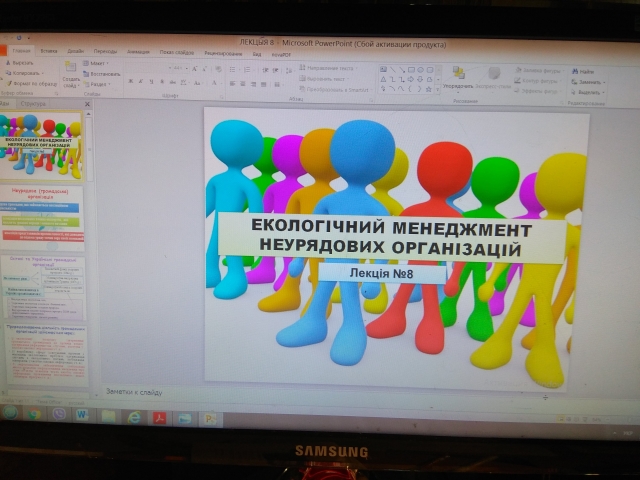Viewport: 640px width, 480px height.
Task: Open Shape Fill (Заливка фигуры) options
Action: coord(539,71)
